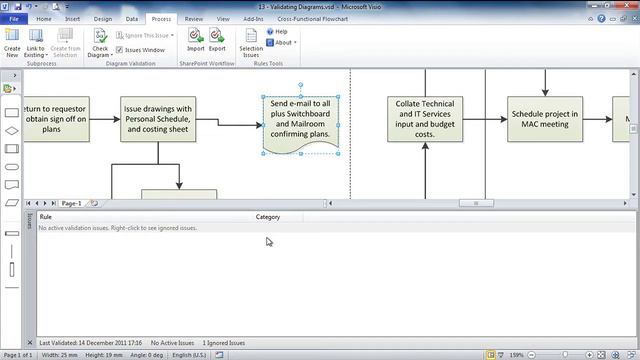Click the zoom level slider handle
640x360 pixels.
[x=565, y=355]
